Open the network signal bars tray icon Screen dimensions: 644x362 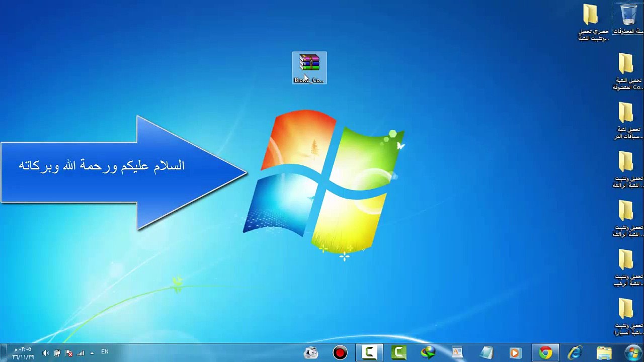[80, 353]
